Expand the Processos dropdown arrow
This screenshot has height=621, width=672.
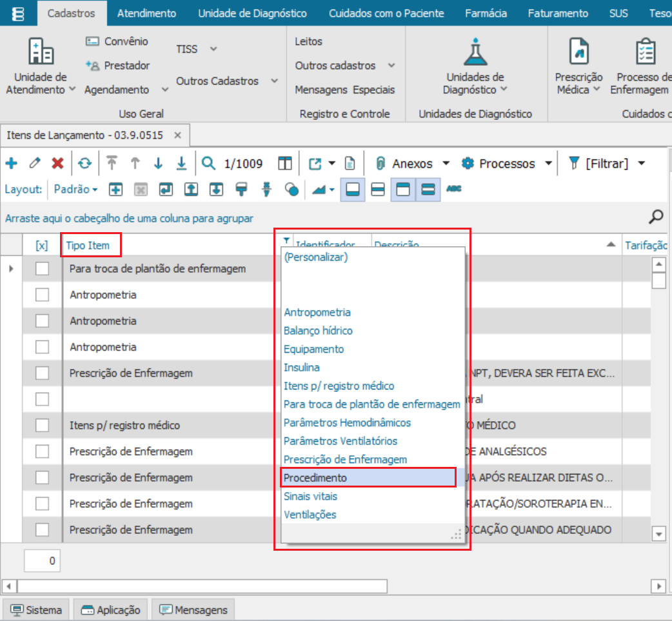coord(548,164)
